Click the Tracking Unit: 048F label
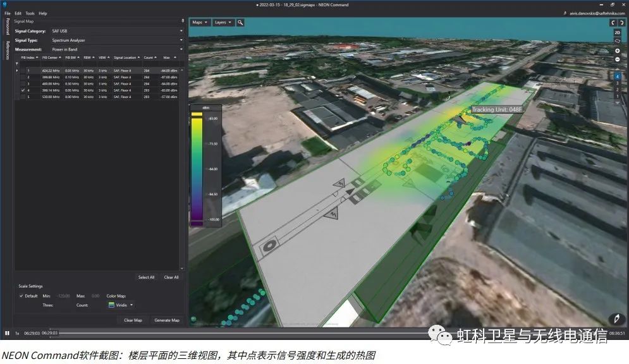Viewport: 629px width, 364px height. click(x=497, y=109)
